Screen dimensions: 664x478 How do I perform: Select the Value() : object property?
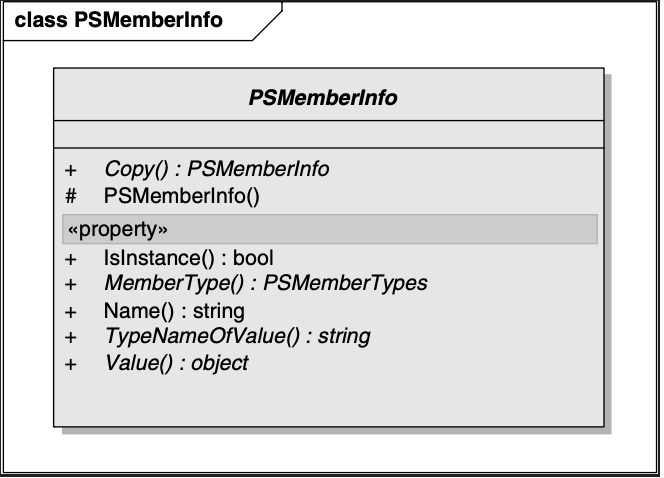click(x=176, y=363)
